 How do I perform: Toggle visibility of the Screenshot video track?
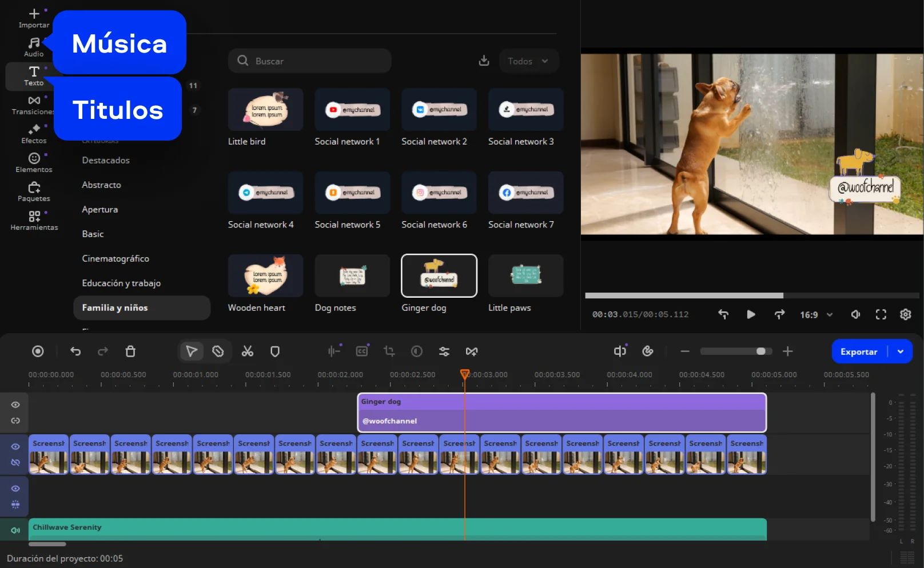(15, 447)
